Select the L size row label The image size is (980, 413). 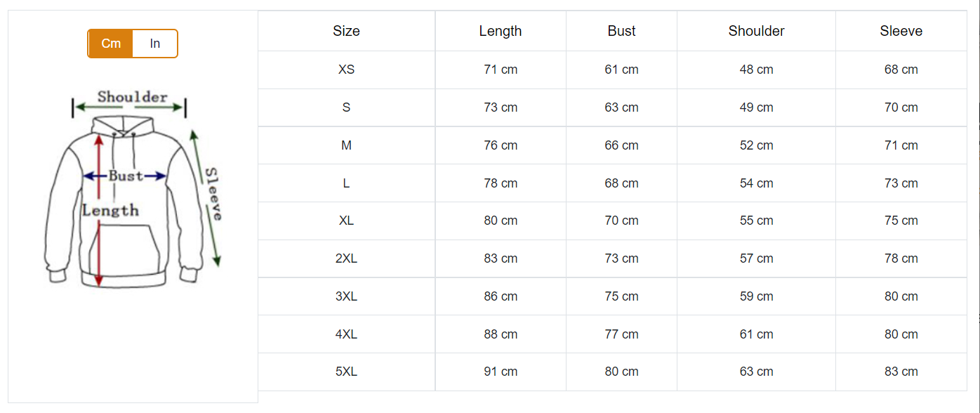coord(346,183)
